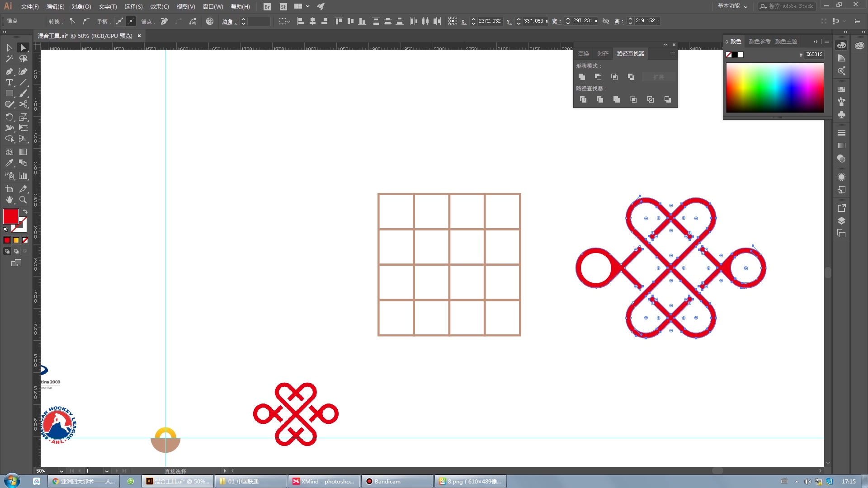Select the Unite shape mode in Pathfinder
This screenshot has height=488, width=868.
coord(582,77)
